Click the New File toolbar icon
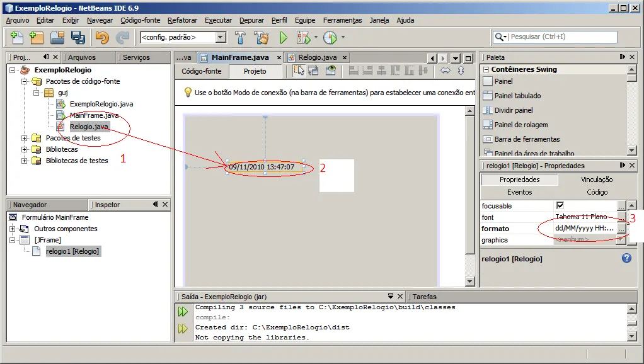 [x=16, y=37]
